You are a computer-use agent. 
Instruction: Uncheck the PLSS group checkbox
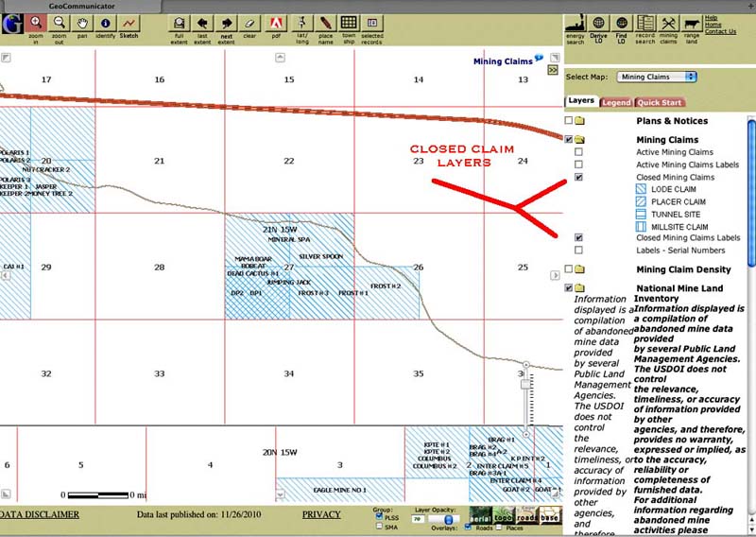point(379,517)
